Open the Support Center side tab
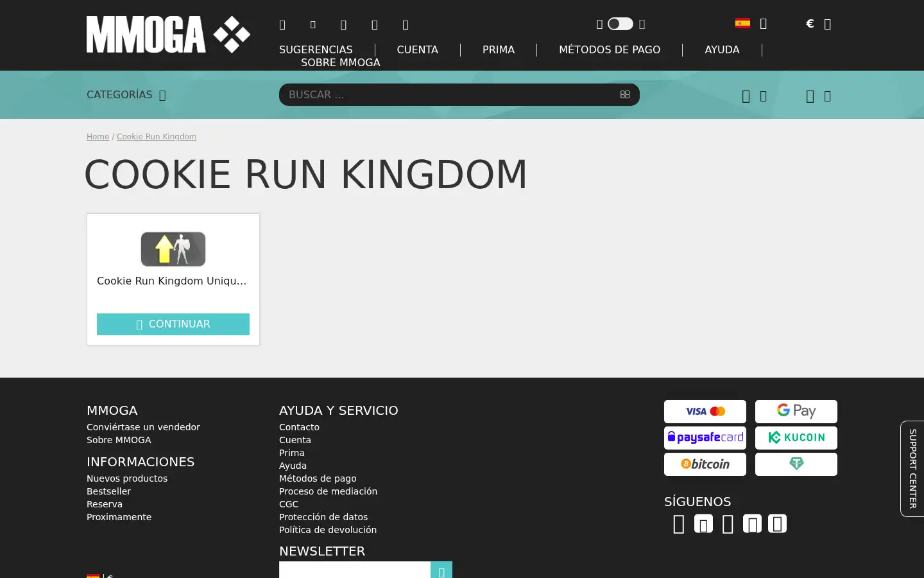924x578 pixels. 912,469
